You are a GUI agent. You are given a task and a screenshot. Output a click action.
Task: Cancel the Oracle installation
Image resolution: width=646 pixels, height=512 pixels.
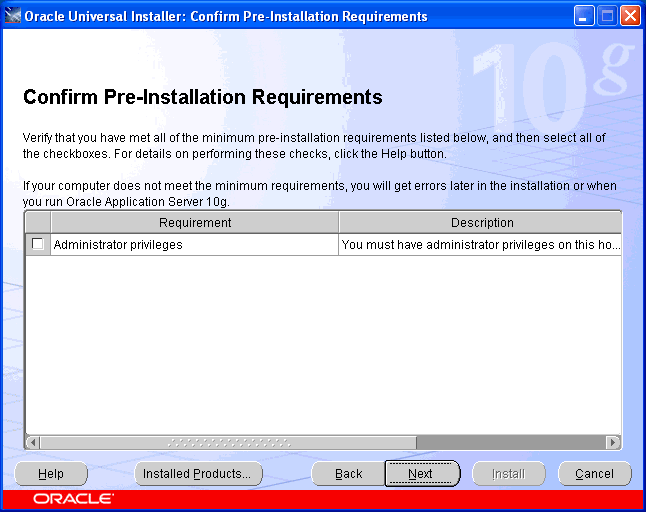595,474
